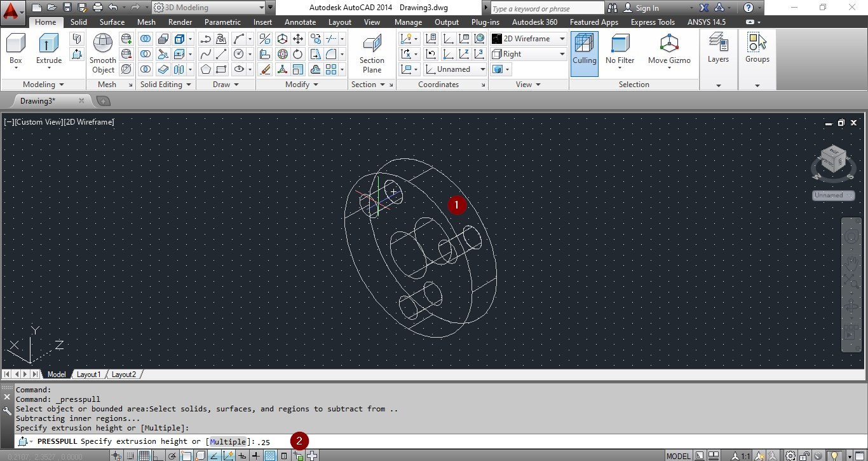Image resolution: width=868 pixels, height=461 pixels.
Task: Open the Annotate ribbon tab
Action: coord(300,22)
